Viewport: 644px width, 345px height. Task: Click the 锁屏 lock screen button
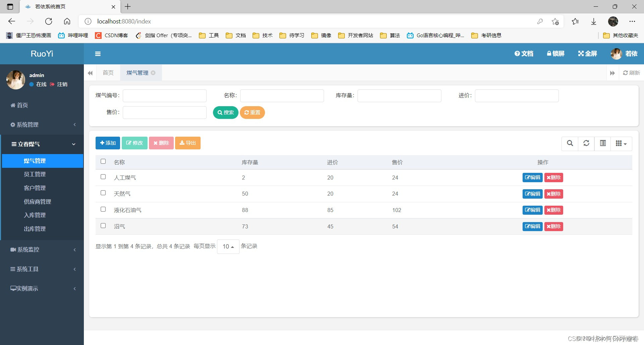pyautogui.click(x=556, y=54)
